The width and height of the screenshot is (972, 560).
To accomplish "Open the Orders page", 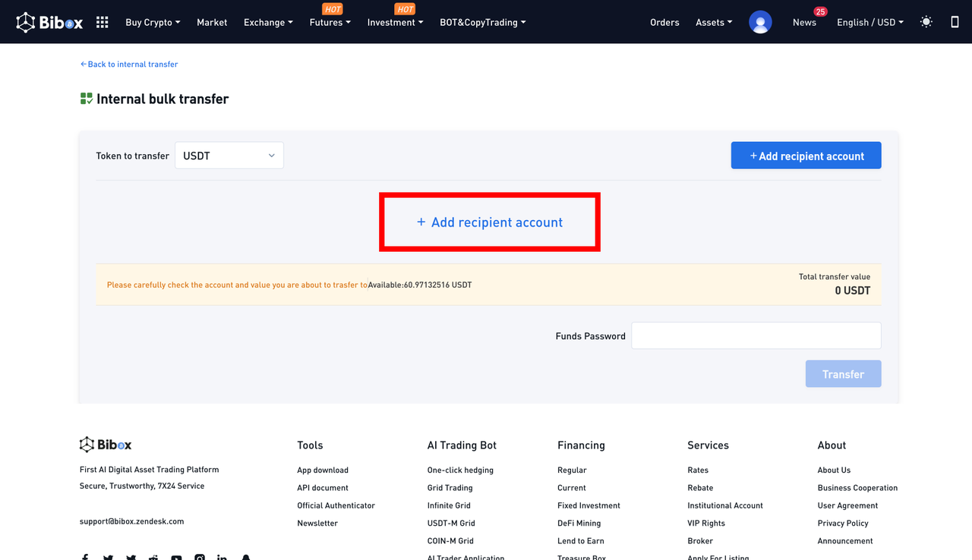I will (664, 22).
